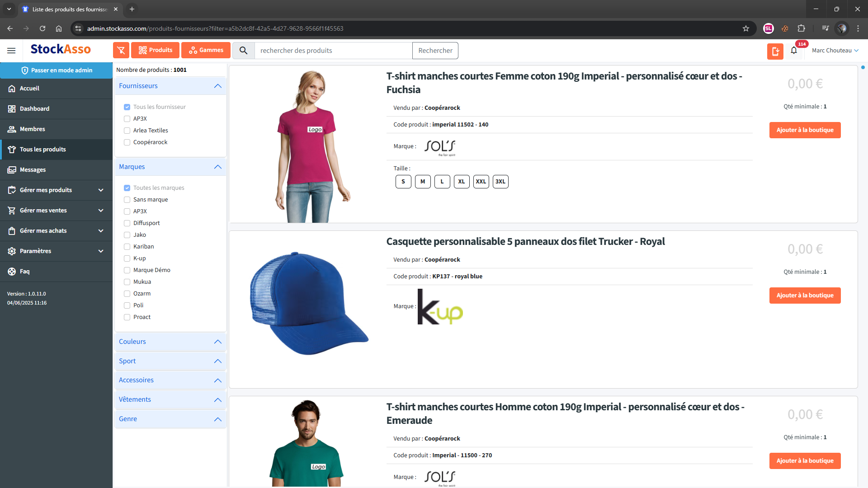The height and width of the screenshot is (488, 868).
Task: Check the Coopérarock supplier checkbox
Action: [127, 142]
